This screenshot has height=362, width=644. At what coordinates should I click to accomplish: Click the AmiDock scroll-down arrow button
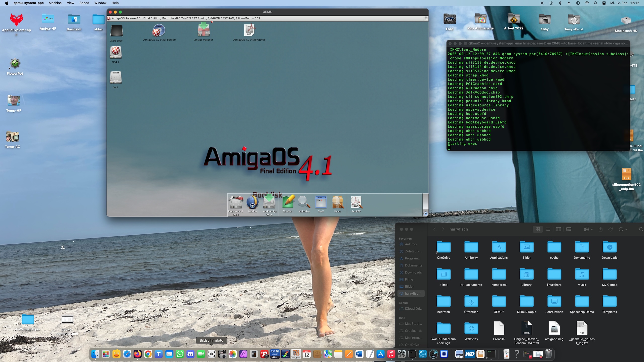[425, 214]
